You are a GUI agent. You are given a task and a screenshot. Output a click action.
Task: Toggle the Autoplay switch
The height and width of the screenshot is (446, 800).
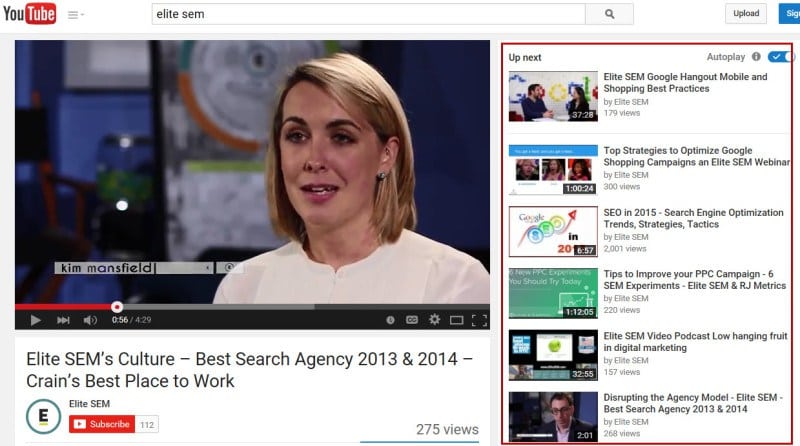coord(781,57)
